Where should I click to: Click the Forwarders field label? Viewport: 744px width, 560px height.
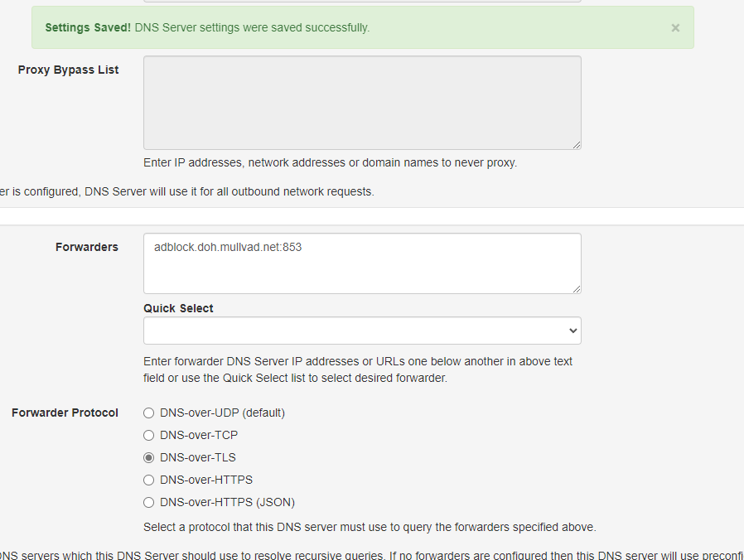point(86,247)
